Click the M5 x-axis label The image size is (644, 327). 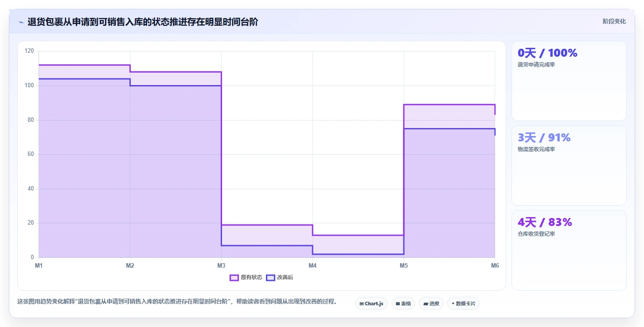pyautogui.click(x=404, y=266)
